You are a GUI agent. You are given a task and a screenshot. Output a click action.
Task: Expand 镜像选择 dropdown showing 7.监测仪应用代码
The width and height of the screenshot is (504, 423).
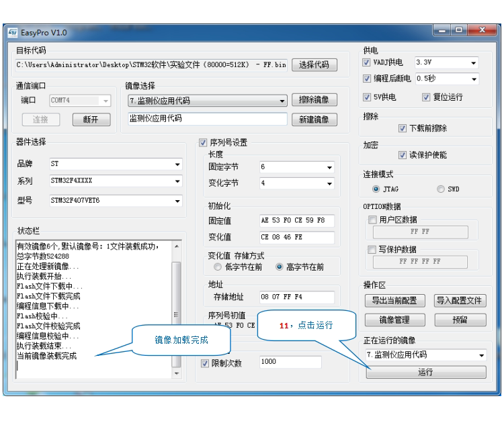[208, 101]
